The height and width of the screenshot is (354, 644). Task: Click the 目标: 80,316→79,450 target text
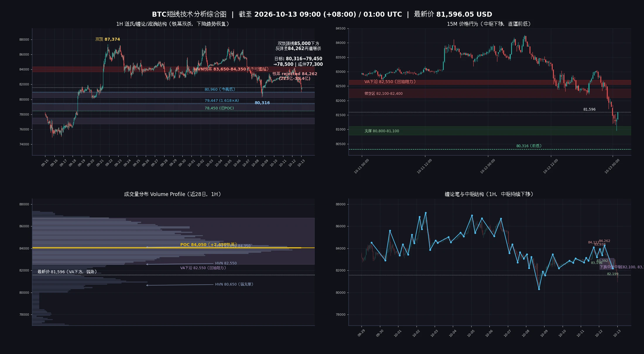pos(298,59)
